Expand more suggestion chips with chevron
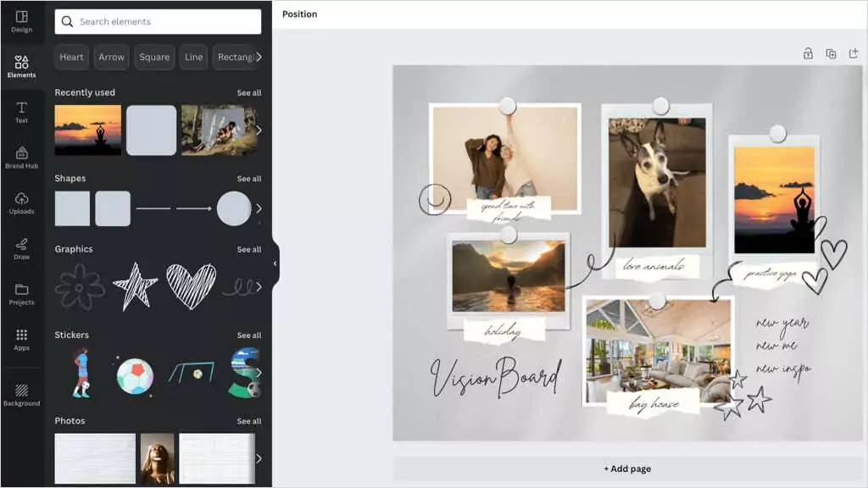Image resolution: width=868 pixels, height=488 pixels. pos(259,57)
